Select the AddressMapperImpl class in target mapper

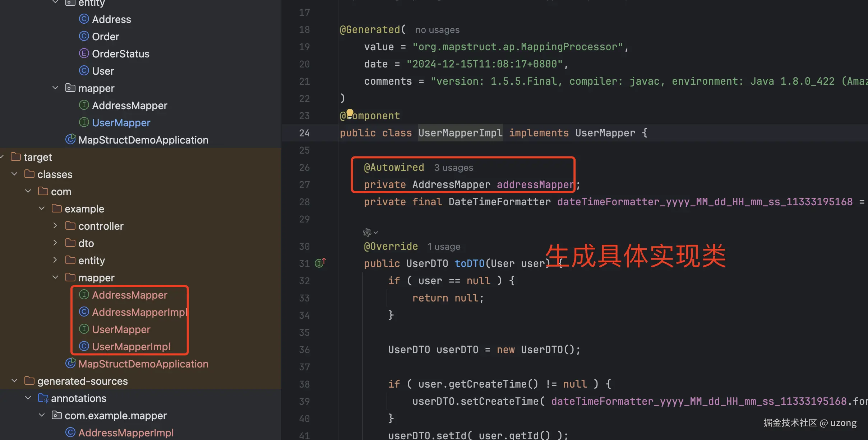click(x=139, y=312)
